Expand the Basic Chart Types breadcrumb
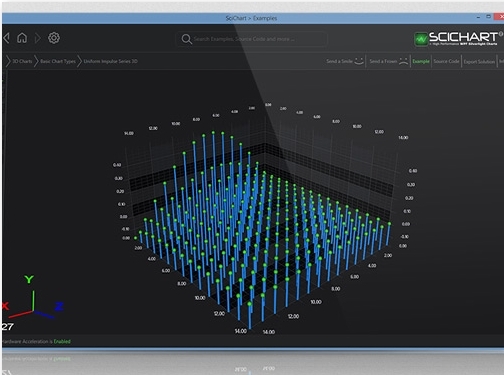 click(x=58, y=61)
